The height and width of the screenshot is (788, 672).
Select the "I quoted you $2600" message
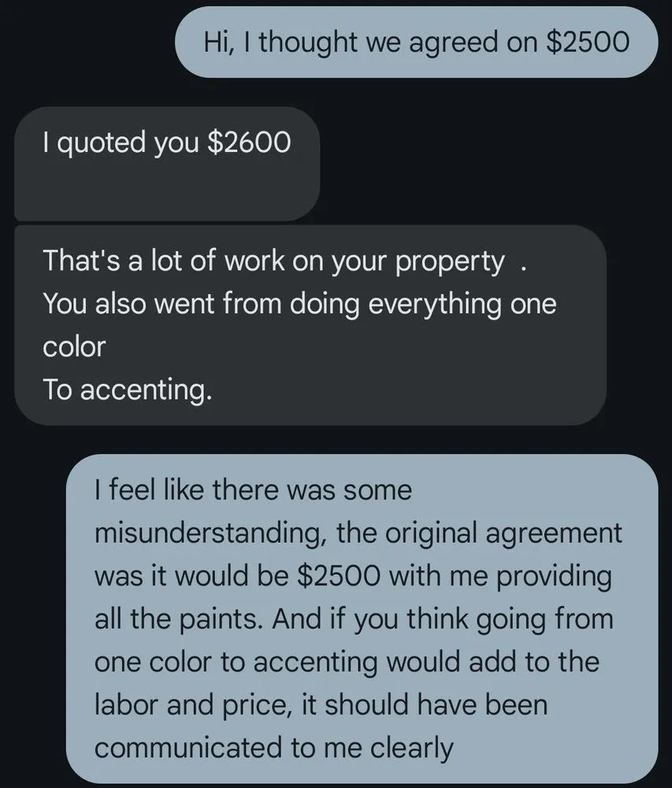pos(167,163)
